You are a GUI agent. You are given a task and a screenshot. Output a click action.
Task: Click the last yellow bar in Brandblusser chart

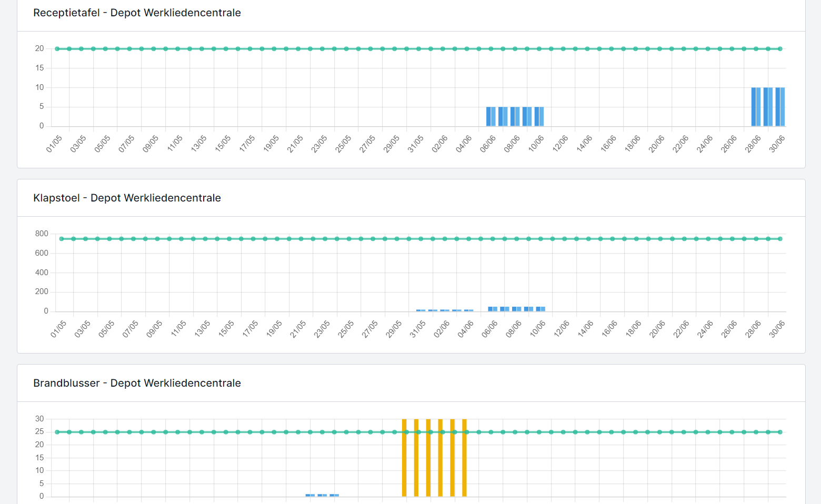point(464,458)
